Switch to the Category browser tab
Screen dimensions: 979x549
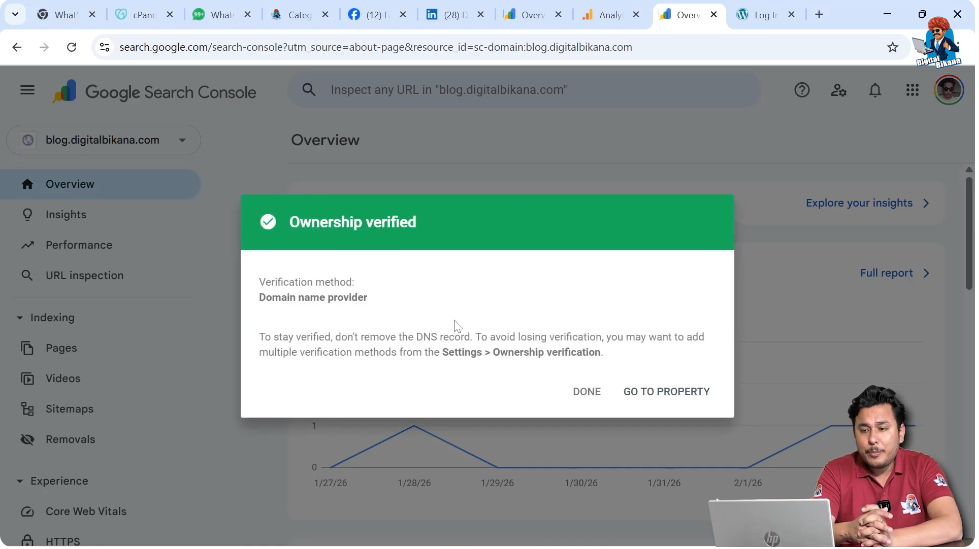(300, 14)
